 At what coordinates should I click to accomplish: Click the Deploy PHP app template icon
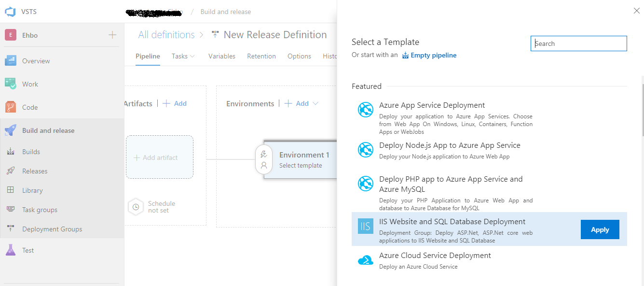click(x=366, y=184)
